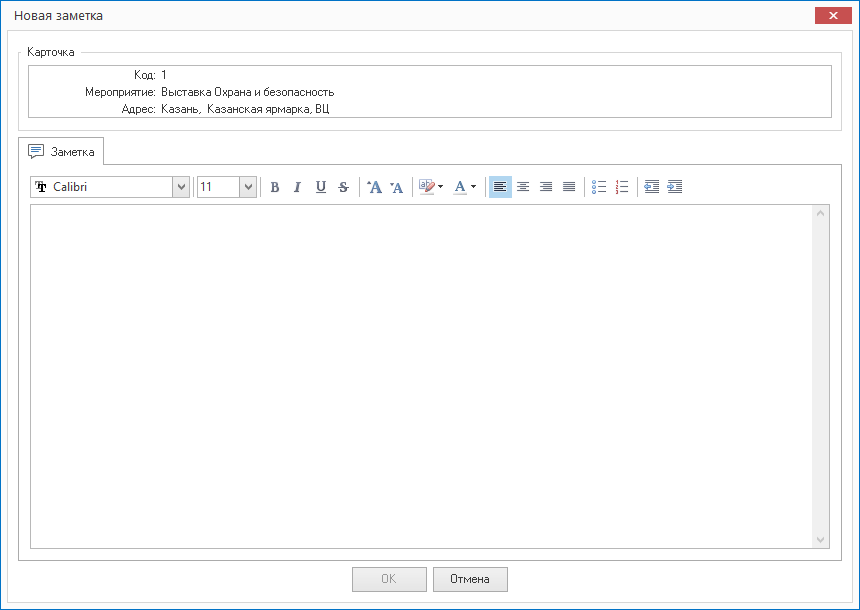Justify text alignment
Viewport: 860px width, 610px height.
[569, 187]
